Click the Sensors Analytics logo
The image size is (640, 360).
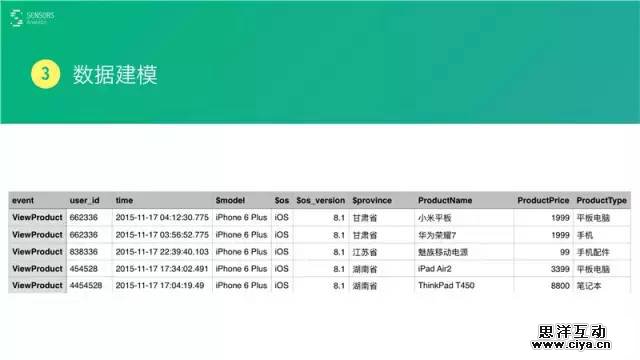32,18
